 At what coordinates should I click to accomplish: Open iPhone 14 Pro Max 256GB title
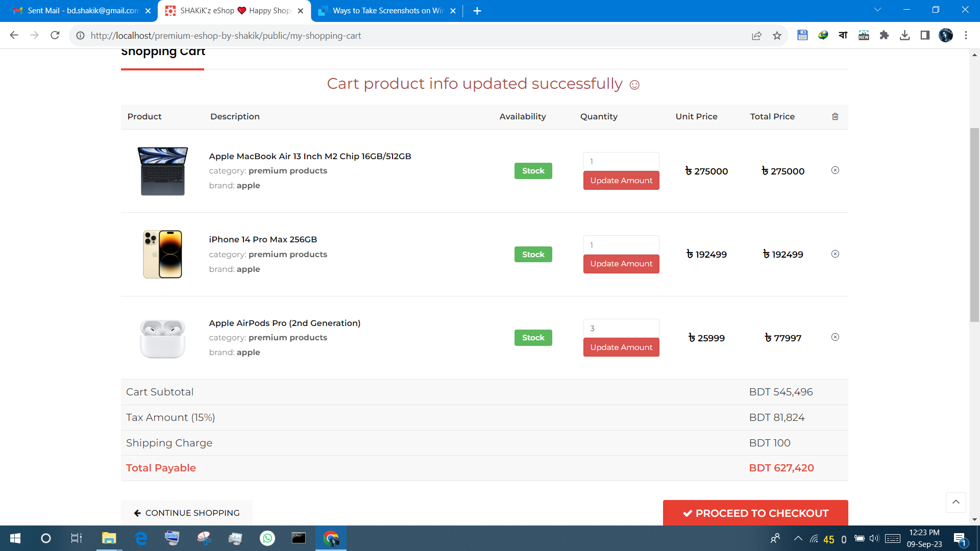pos(263,239)
